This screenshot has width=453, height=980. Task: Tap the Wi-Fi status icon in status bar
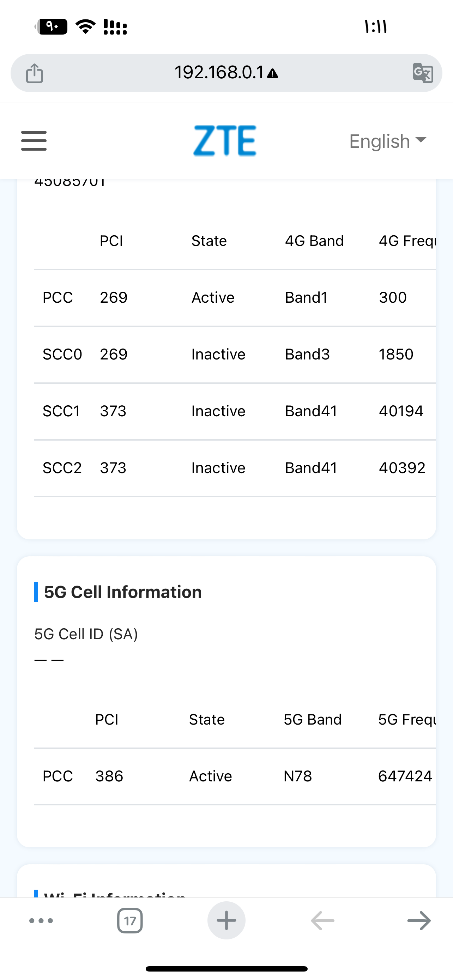coord(86,26)
